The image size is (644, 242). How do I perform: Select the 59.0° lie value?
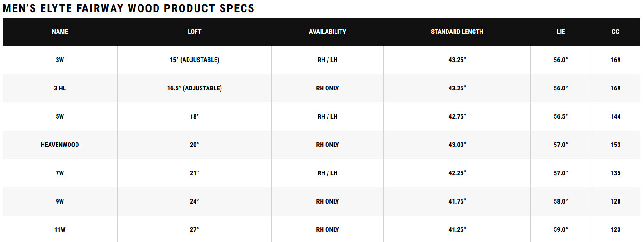561,230
